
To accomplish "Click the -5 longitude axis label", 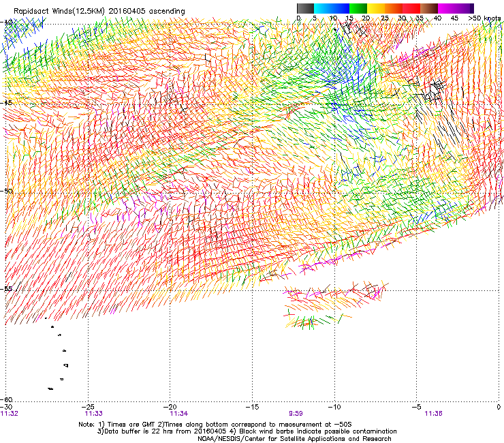I will coord(417,407).
